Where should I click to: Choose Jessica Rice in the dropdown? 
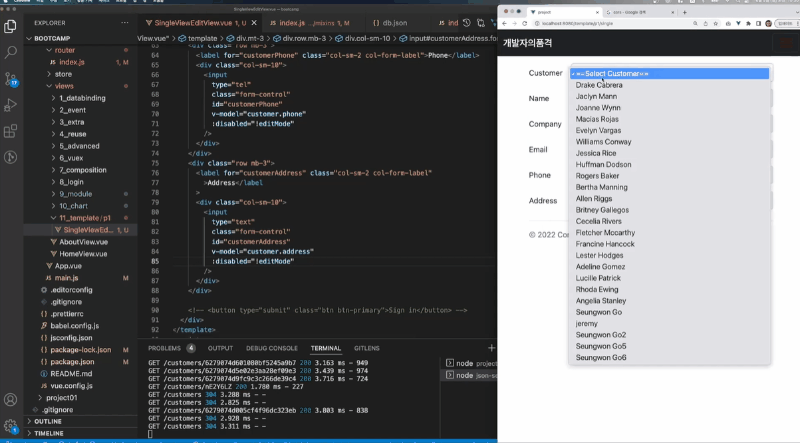596,153
